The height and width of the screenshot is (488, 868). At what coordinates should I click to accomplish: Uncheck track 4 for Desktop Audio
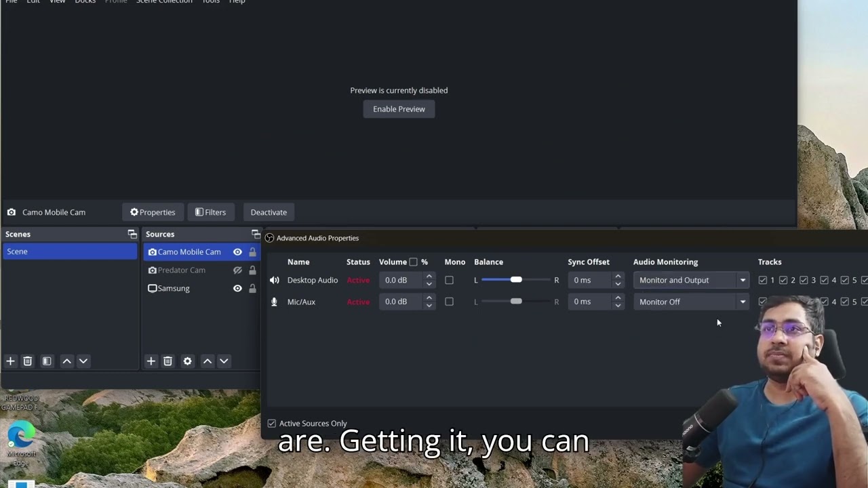(x=825, y=280)
